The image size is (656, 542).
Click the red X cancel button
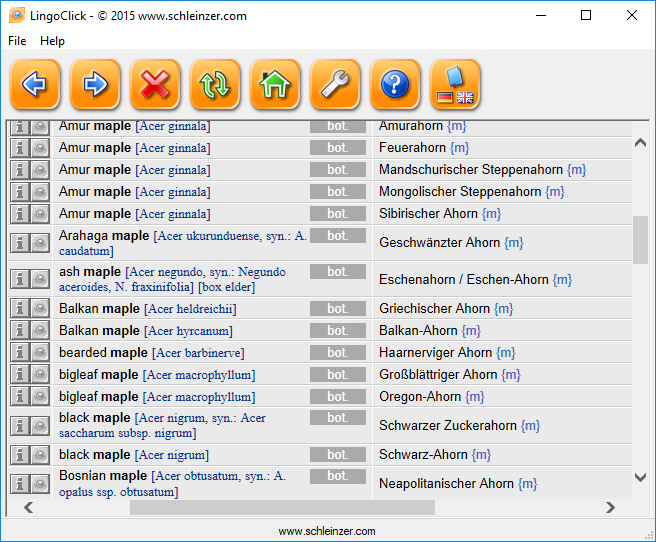click(x=155, y=84)
